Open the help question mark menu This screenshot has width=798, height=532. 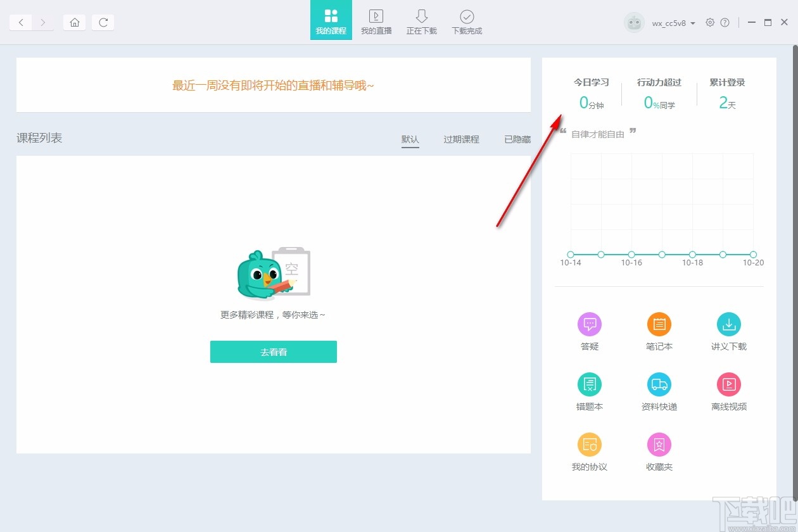(726, 22)
